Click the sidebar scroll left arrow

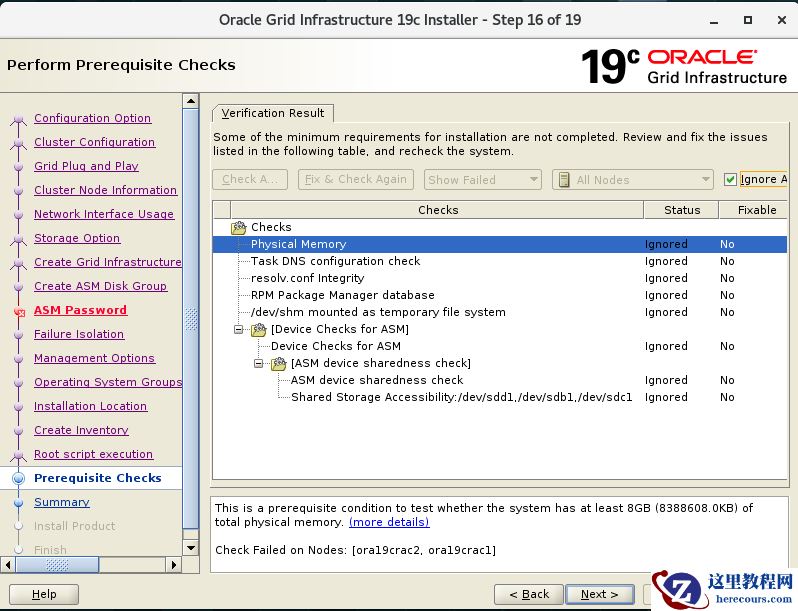coord(8,565)
